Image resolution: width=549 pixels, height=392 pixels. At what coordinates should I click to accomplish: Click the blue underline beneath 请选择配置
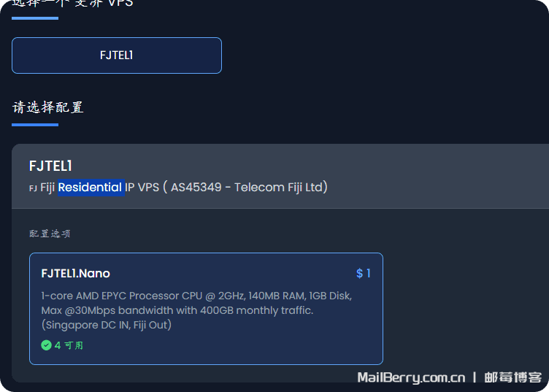coord(35,125)
